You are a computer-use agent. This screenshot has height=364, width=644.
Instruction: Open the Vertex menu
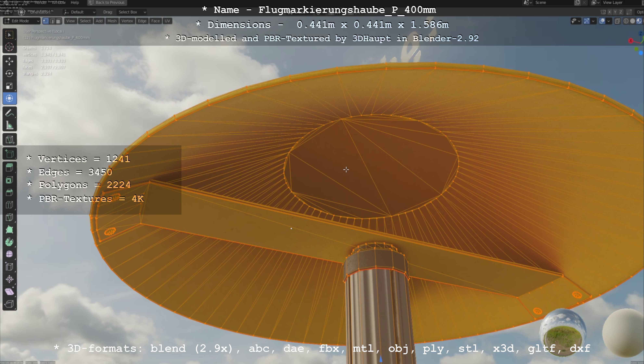click(x=127, y=21)
